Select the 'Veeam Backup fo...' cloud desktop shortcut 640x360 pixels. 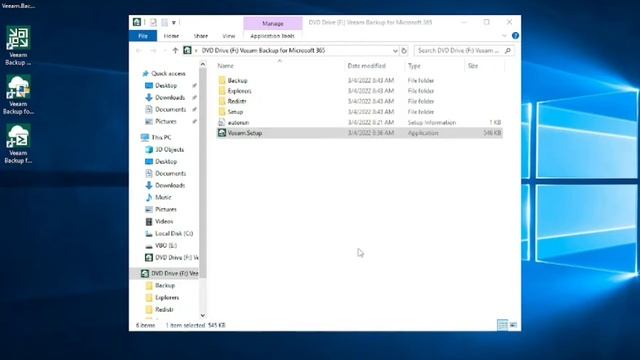click(18, 95)
